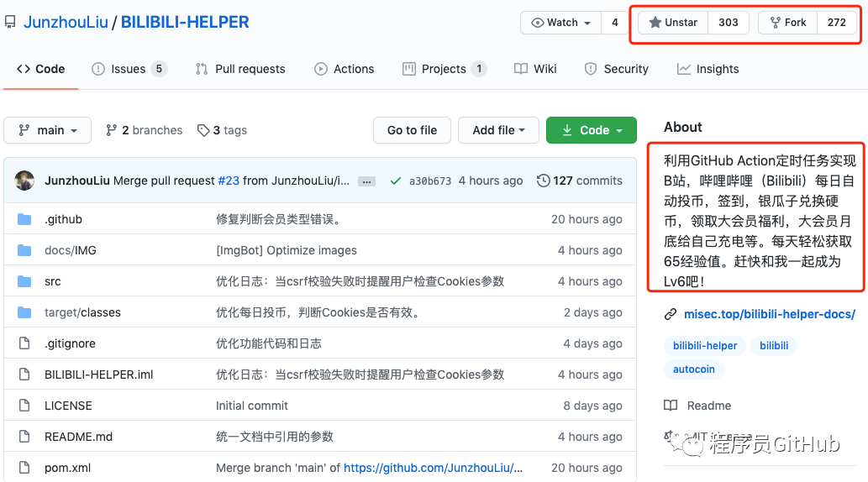Click the file icon beside README.md
The width and height of the screenshot is (868, 482).
pos(24,437)
